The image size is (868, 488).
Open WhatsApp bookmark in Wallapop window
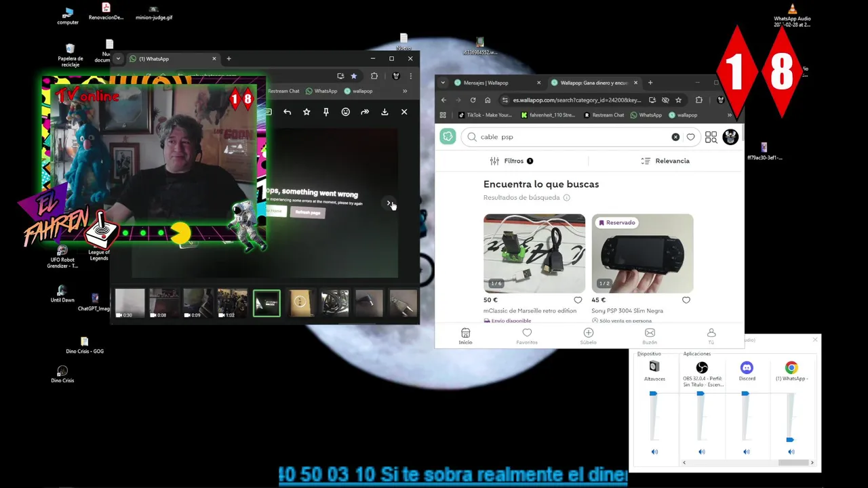[x=646, y=115]
